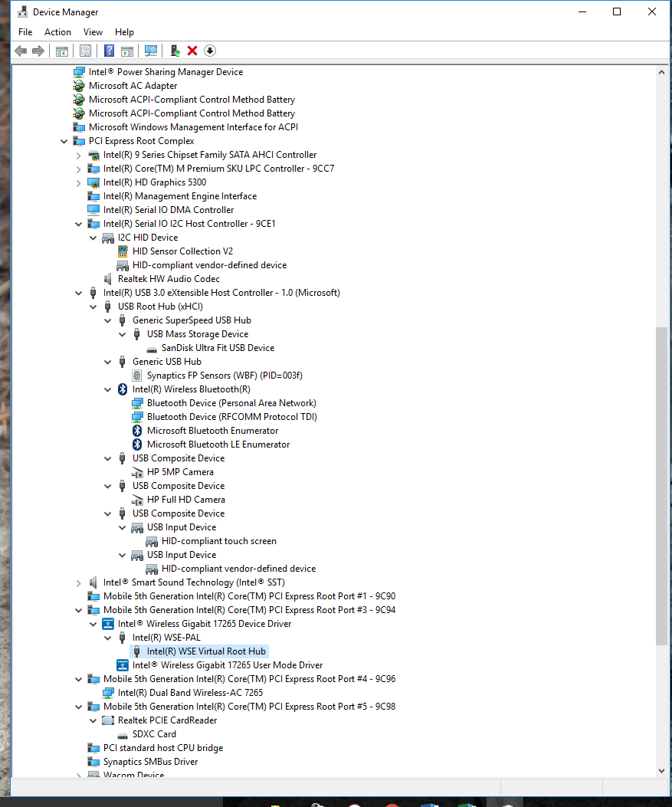The height and width of the screenshot is (807, 672).
Task: Collapse Intel(R) Serial IO I2C Host Controller node
Action: [78, 225]
